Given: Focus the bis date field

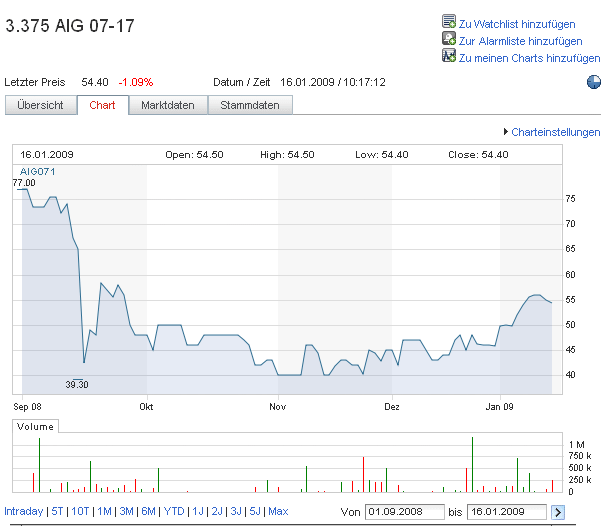Looking at the screenshot, I should click(507, 512).
